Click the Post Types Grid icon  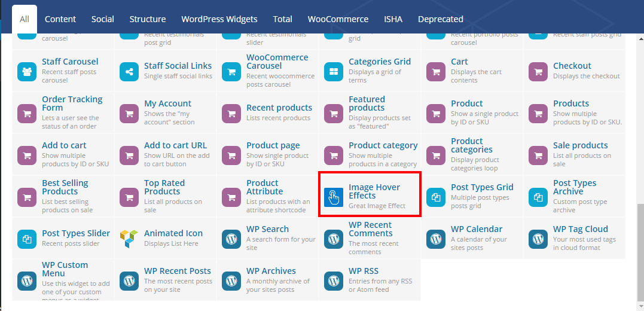pyautogui.click(x=436, y=197)
